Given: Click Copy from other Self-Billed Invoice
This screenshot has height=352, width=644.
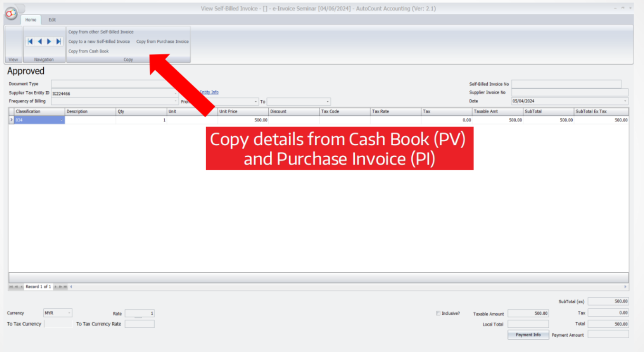Looking at the screenshot, I should (101, 32).
